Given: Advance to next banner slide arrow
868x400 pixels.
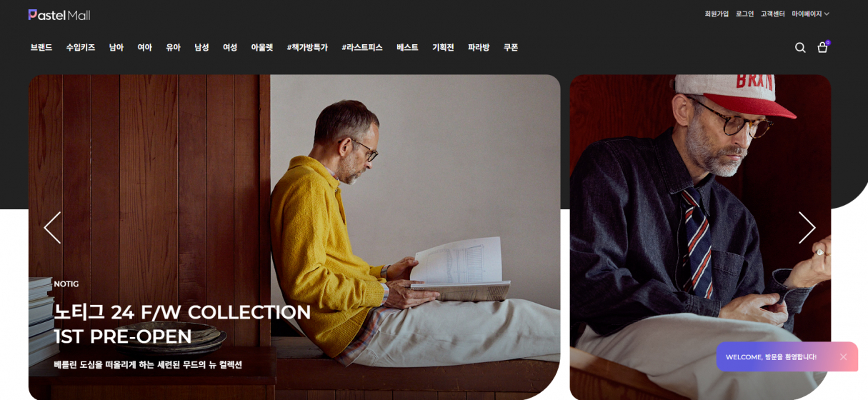Looking at the screenshot, I should point(807,227).
